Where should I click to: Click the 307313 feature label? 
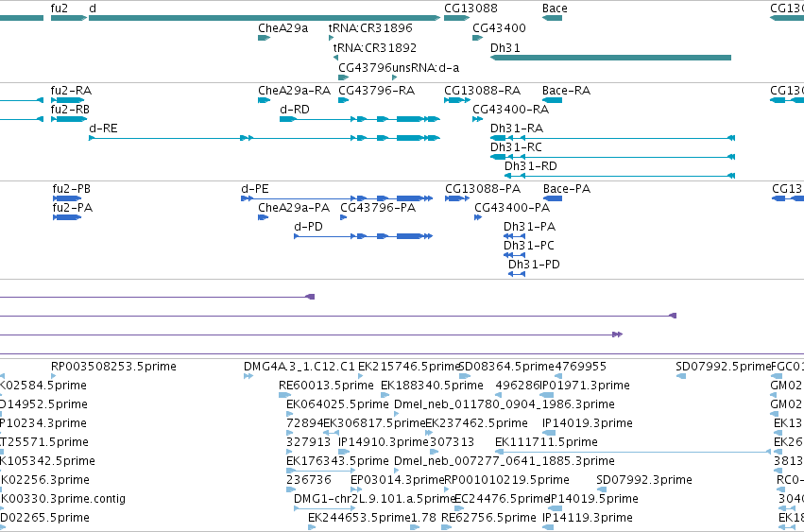tap(452, 442)
